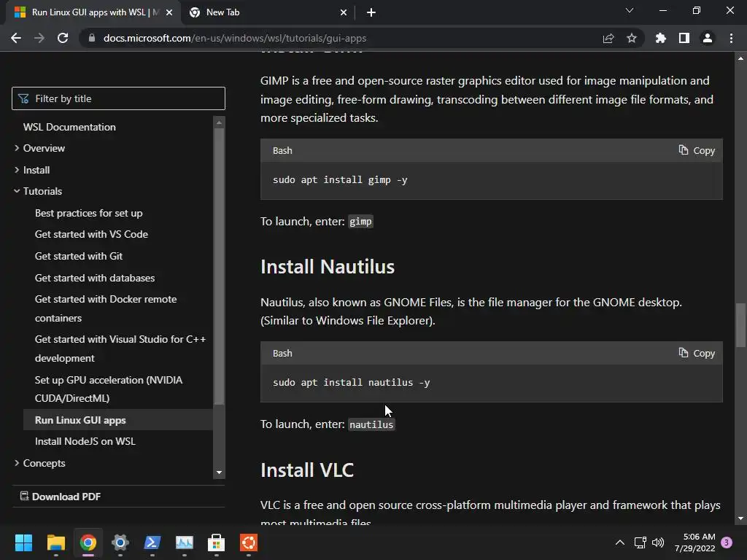Open the Windows Start menu
Screen dimensions: 747x560
pyautogui.click(x=23, y=542)
